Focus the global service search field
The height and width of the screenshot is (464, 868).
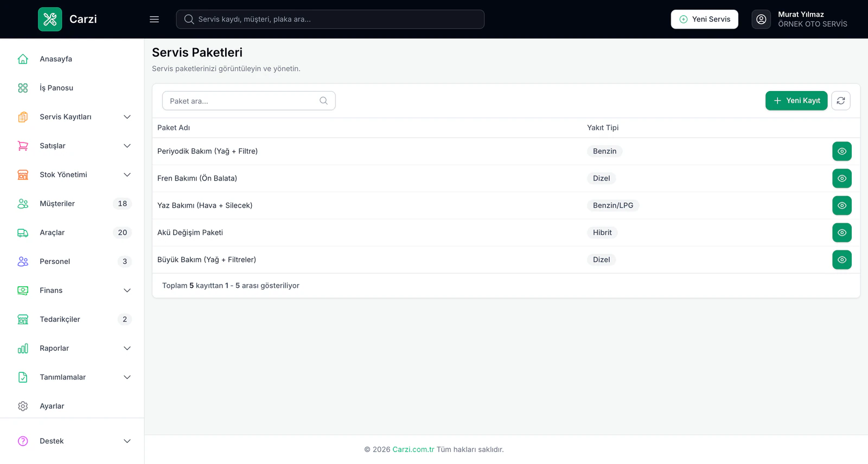click(x=330, y=19)
